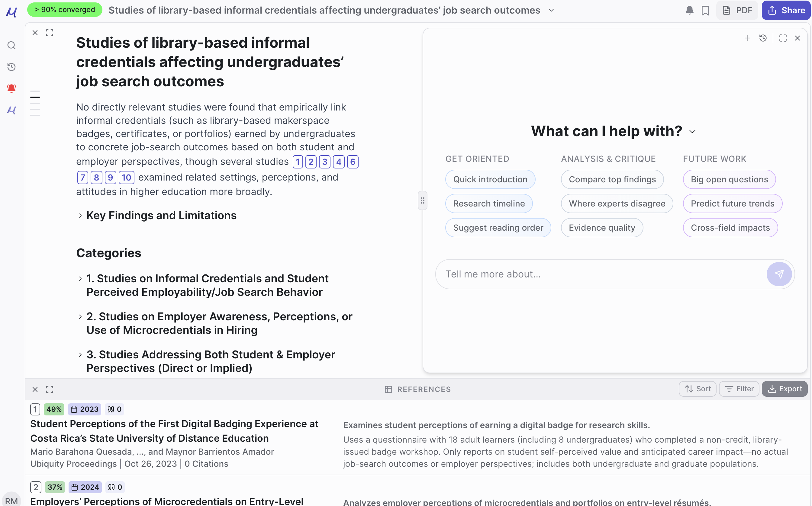812x506 pixels.
Task: Select Predict future trends
Action: click(x=732, y=203)
